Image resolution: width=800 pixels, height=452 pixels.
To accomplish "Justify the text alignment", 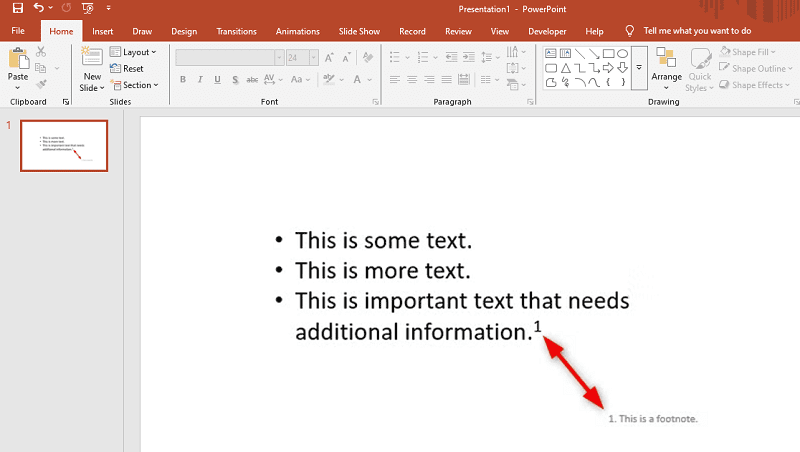I will pyautogui.click(x=447, y=80).
